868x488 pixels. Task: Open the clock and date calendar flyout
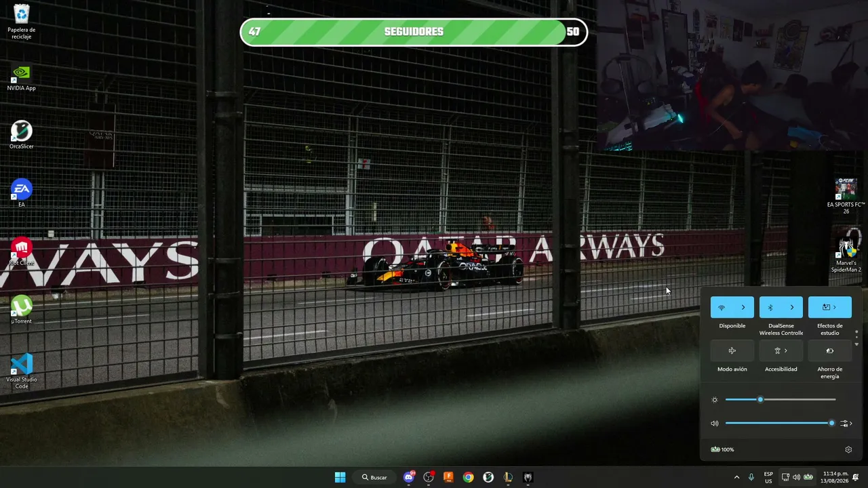pos(835,477)
